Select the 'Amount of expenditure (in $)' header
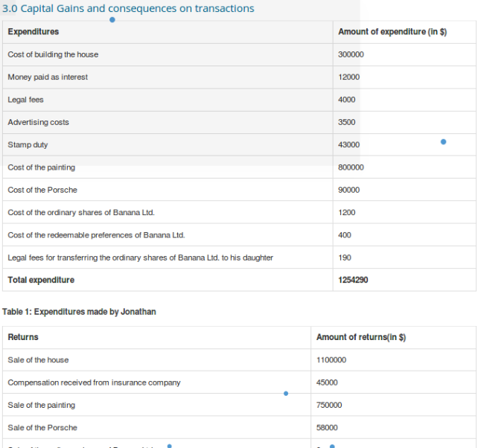This screenshot has width=478, height=448. 392,32
